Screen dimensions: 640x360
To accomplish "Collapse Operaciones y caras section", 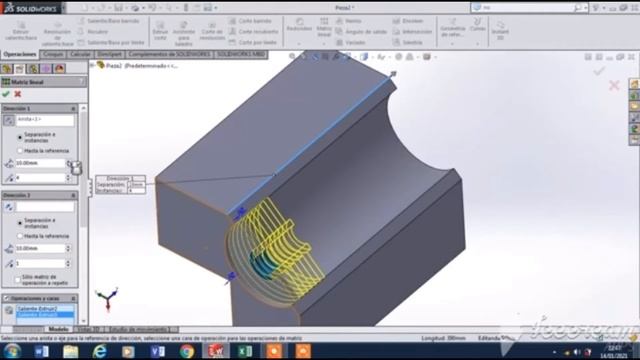I will click(x=73, y=298).
